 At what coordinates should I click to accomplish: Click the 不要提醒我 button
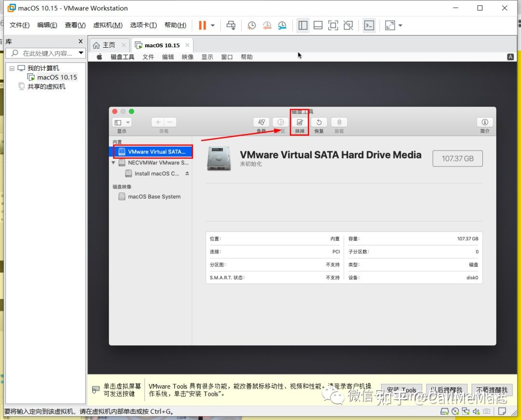492,390
